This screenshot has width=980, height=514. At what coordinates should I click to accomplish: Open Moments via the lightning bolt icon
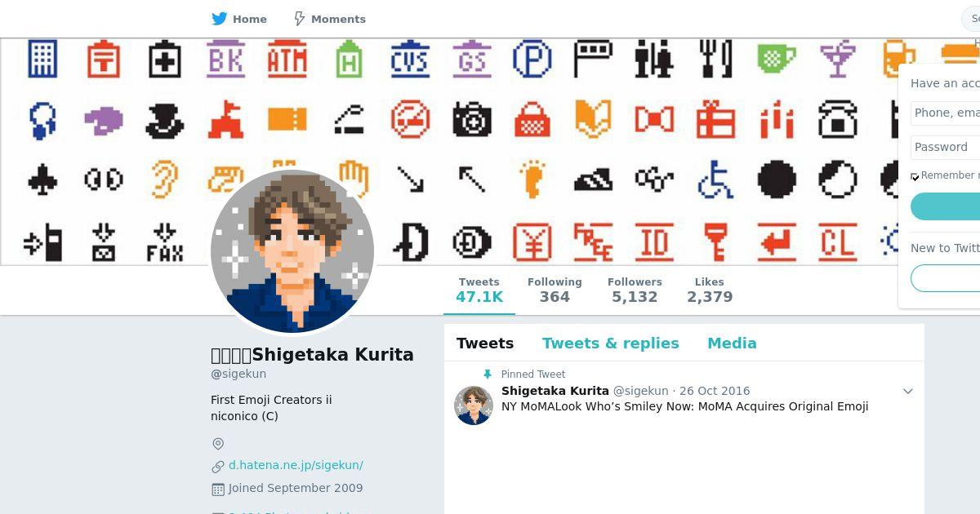point(299,19)
